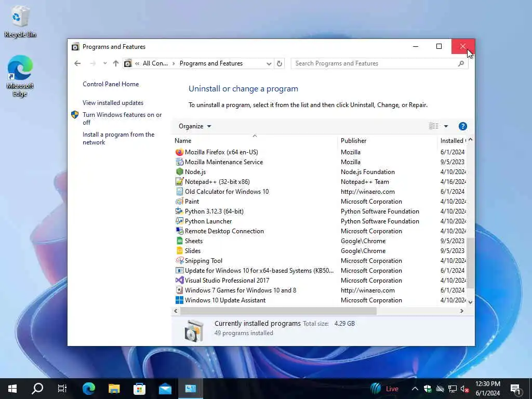Viewport: 532px width, 399px height.
Task: Open Mail app from taskbar
Action: click(x=165, y=389)
